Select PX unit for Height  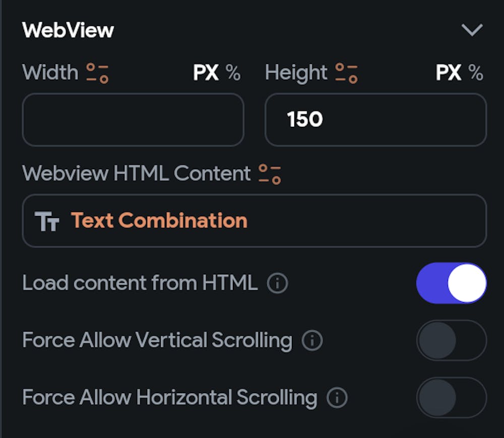point(449,74)
